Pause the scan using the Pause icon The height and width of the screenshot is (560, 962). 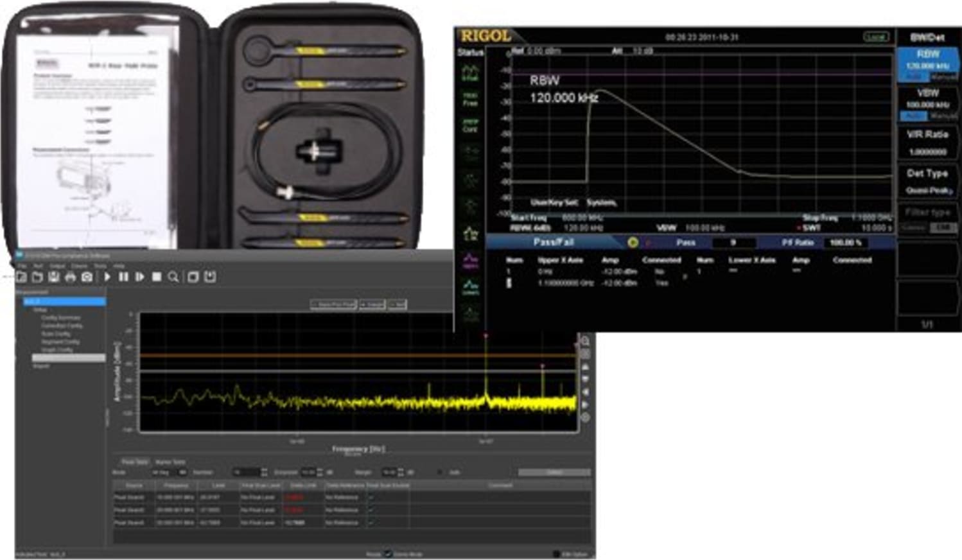pyautogui.click(x=123, y=277)
